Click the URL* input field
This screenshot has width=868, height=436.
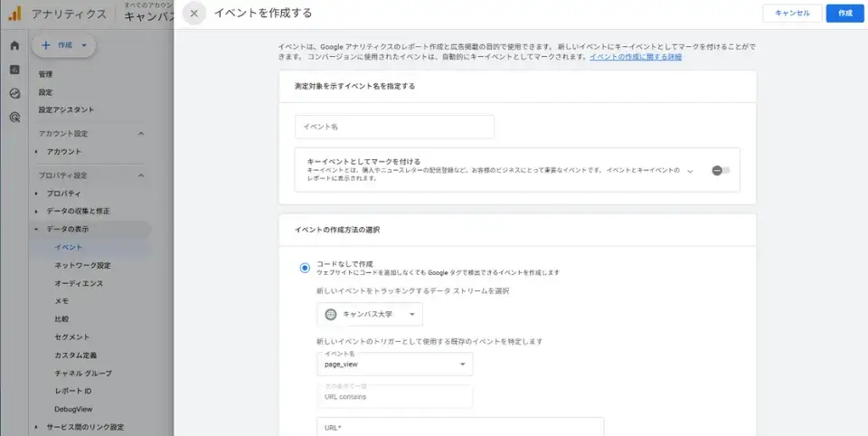[x=460, y=427]
